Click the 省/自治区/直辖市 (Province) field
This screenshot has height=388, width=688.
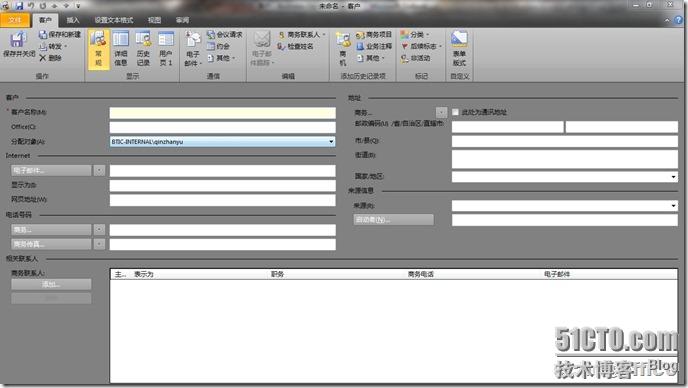[622, 127]
